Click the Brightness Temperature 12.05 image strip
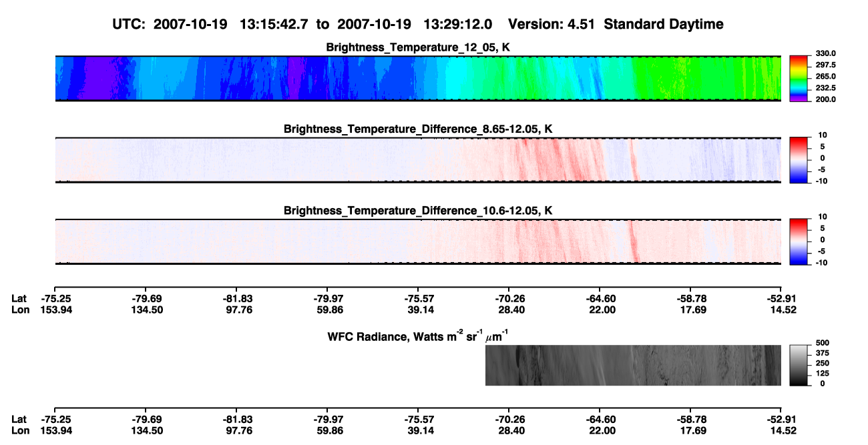Screen dimensions: 868x445 coord(418,78)
